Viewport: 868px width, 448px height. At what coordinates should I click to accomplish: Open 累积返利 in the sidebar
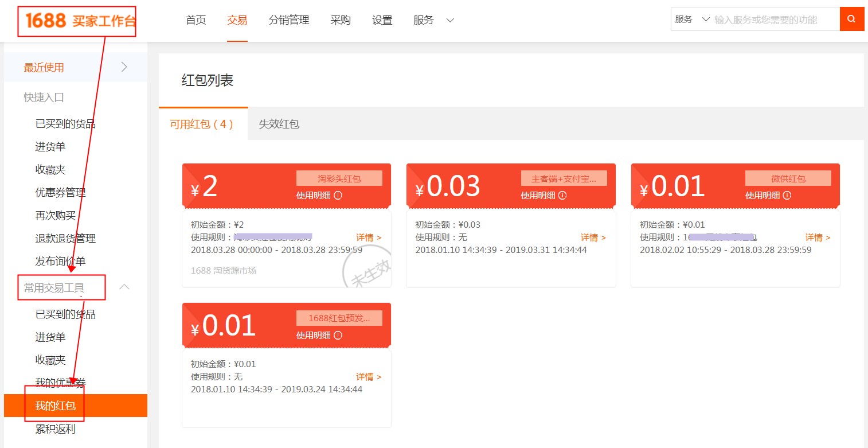(x=56, y=428)
